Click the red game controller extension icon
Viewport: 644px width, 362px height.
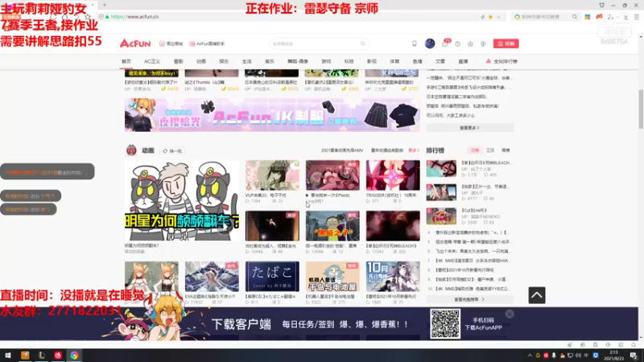(599, 16)
